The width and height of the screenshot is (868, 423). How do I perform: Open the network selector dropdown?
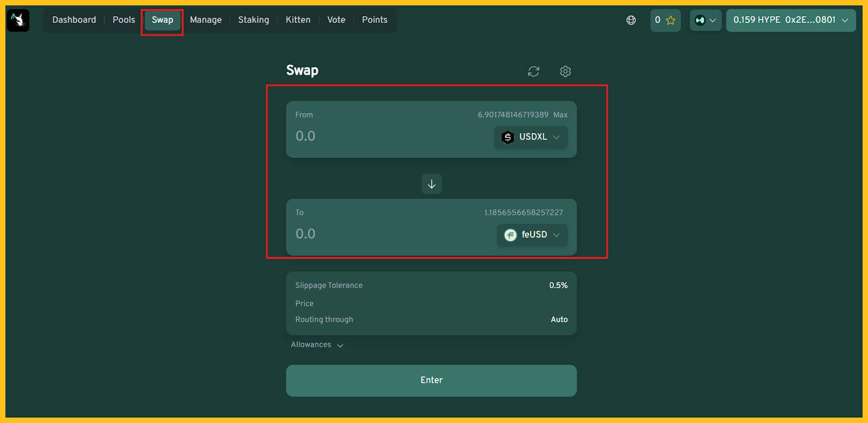(705, 21)
